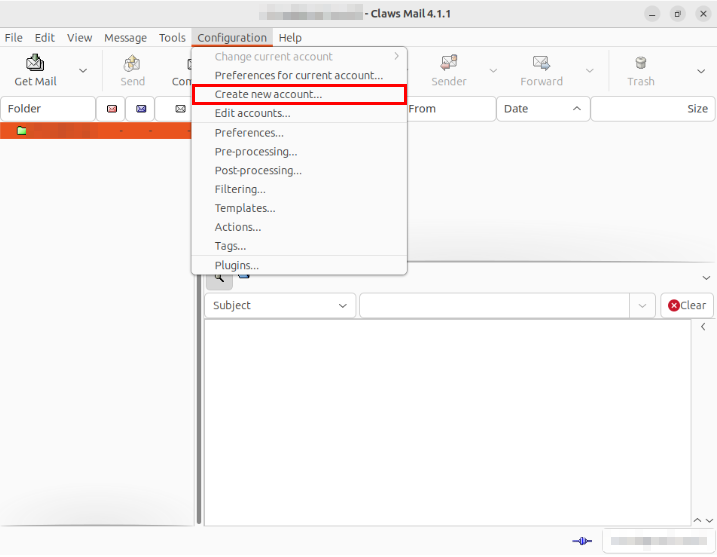
Task: Select Pre-processing menu entry
Action: click(299, 152)
